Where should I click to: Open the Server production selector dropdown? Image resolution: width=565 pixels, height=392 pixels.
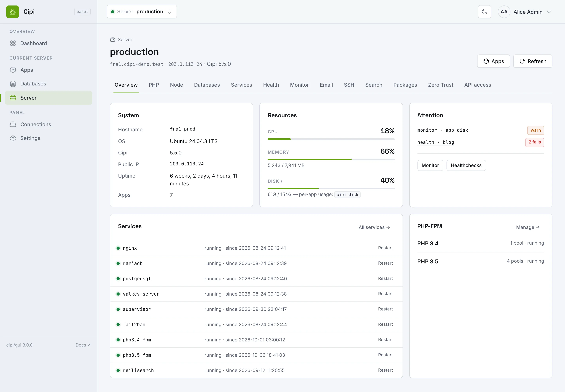click(x=142, y=12)
